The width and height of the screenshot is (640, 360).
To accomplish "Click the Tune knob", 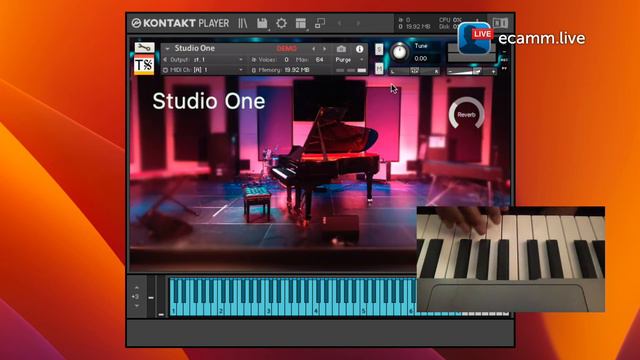I will pos(400,52).
